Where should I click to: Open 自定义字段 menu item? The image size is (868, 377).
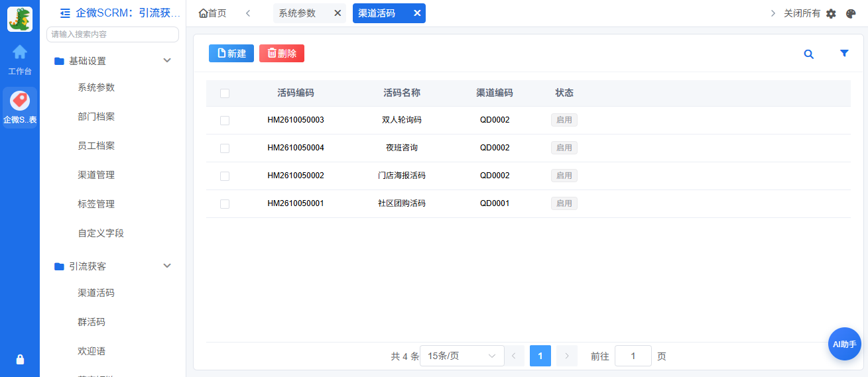101,233
